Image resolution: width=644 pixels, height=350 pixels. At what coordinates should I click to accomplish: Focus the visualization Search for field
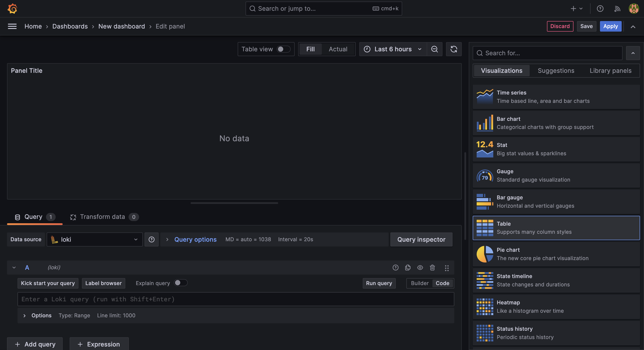tap(547, 53)
